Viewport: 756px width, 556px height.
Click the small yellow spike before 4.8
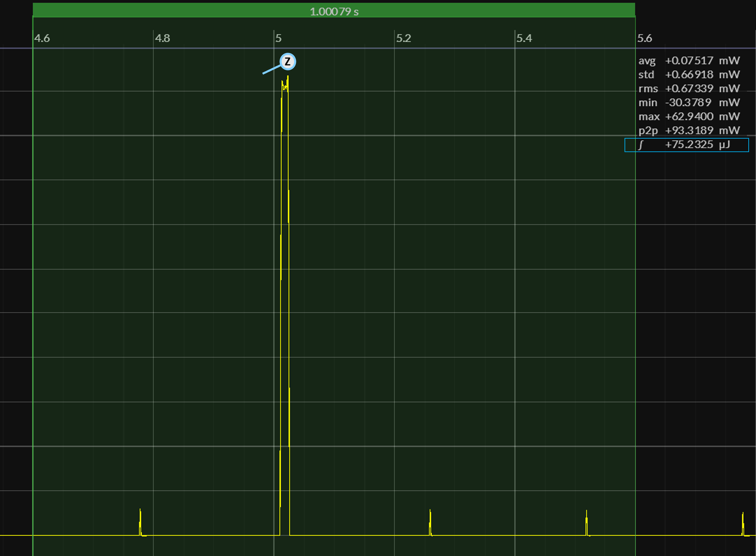click(140, 521)
